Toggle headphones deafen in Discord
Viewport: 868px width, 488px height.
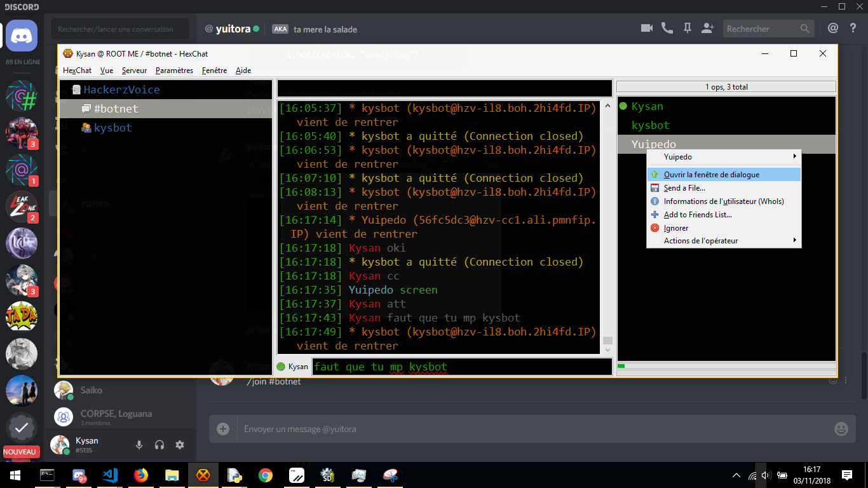159,445
